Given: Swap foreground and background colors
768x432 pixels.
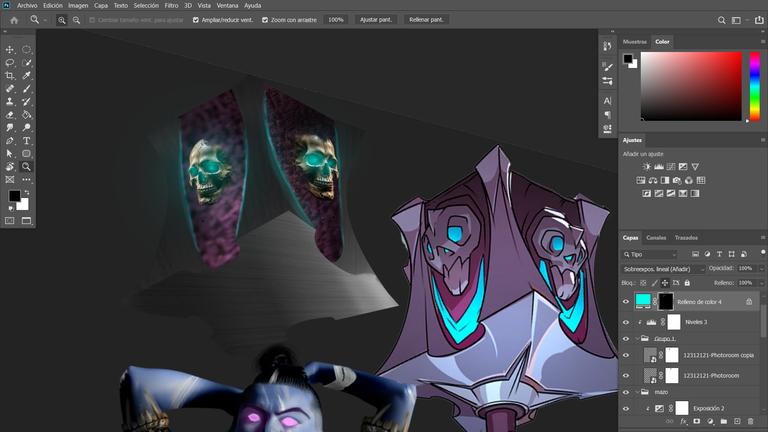Looking at the screenshot, I should point(27,192).
